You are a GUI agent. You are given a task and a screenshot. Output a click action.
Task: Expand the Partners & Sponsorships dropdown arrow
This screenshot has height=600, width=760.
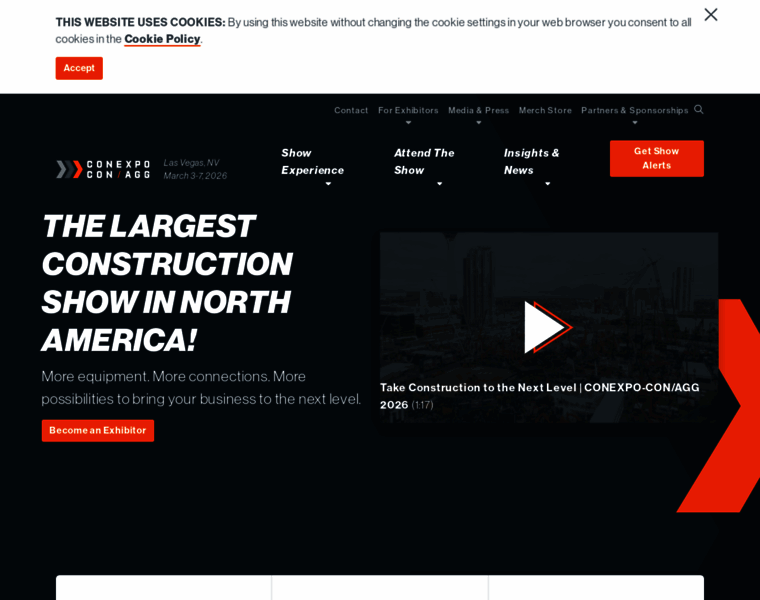pyautogui.click(x=635, y=123)
